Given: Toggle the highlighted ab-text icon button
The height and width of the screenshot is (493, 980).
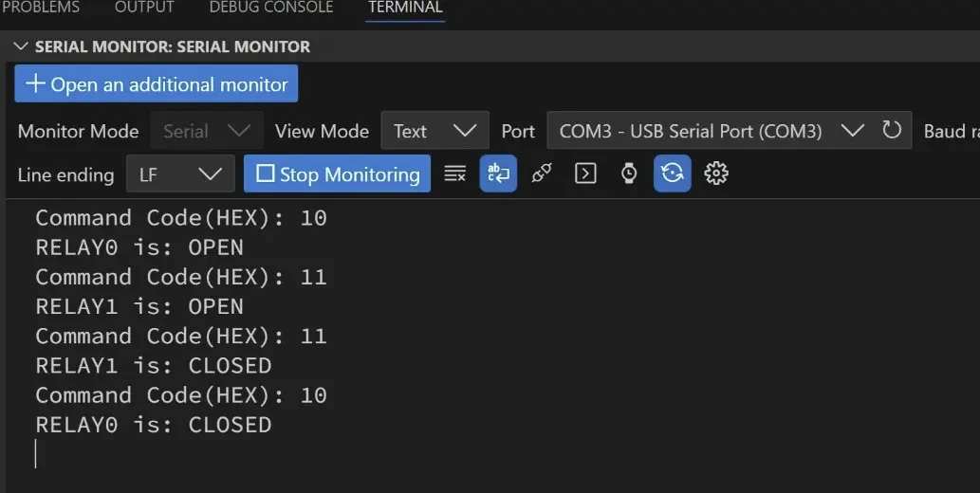Looking at the screenshot, I should (x=498, y=173).
